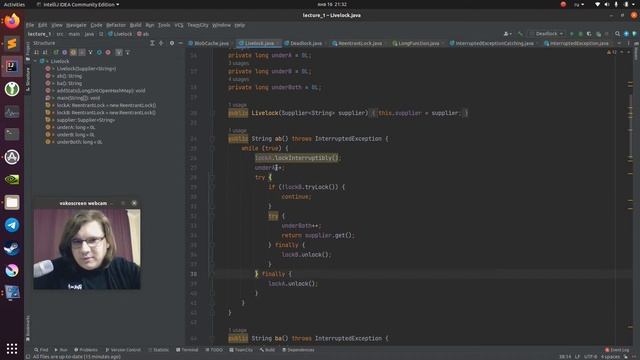Open the Refactor menu

(x=116, y=25)
